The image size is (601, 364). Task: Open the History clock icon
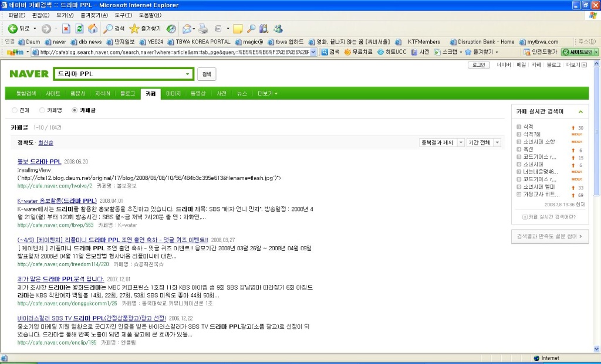(171, 29)
